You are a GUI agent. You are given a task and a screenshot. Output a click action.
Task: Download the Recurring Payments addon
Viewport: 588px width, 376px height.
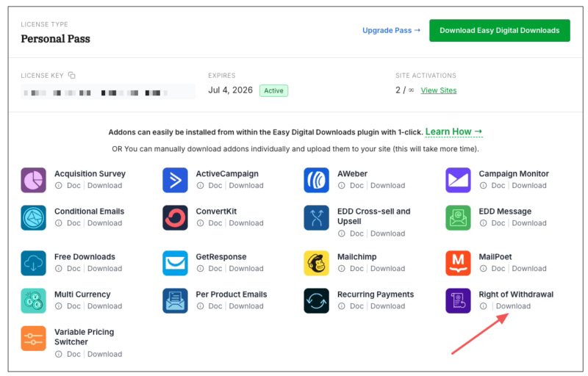tap(388, 306)
